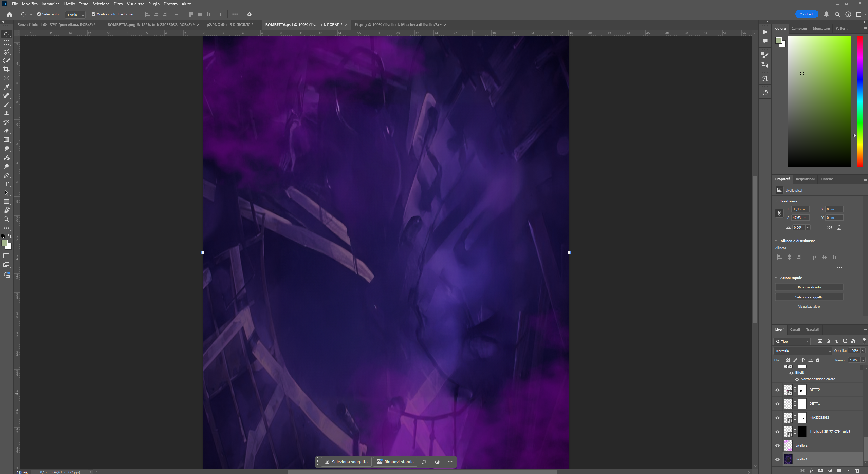Flip horizontally in Trasforma section
The height and width of the screenshot is (474, 868).
[x=829, y=227]
